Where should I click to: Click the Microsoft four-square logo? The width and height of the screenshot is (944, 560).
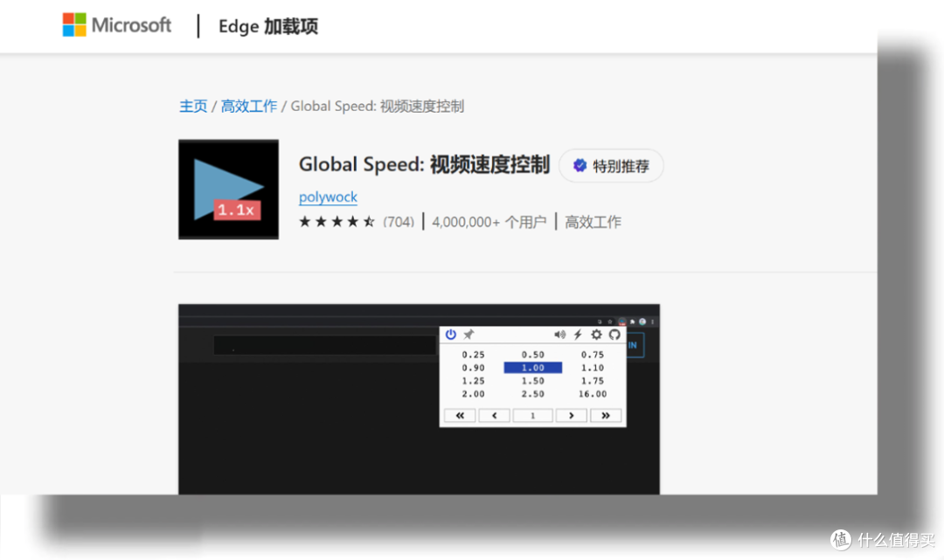coord(73,24)
